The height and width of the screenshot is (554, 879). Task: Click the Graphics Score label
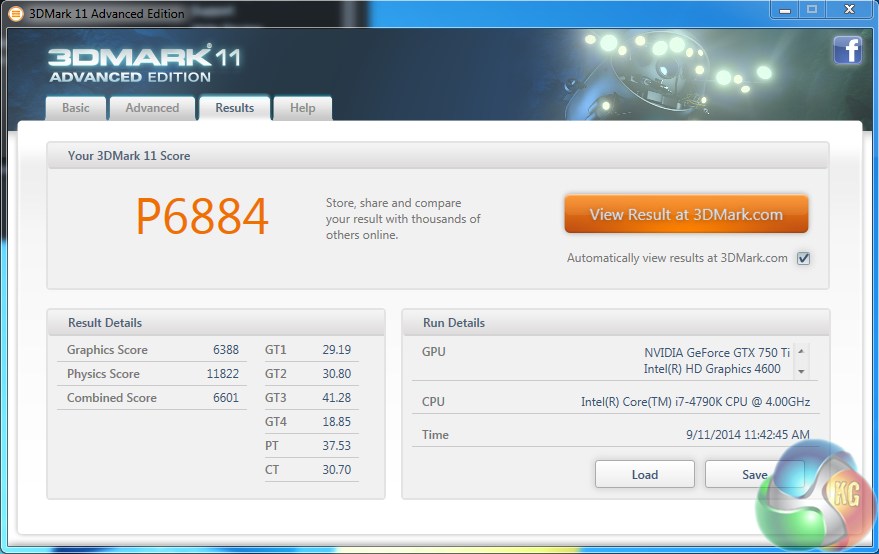pos(107,350)
